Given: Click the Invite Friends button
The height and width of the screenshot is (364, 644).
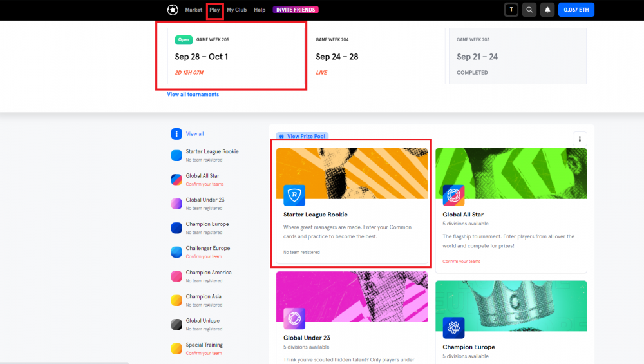Looking at the screenshot, I should click(x=296, y=10).
